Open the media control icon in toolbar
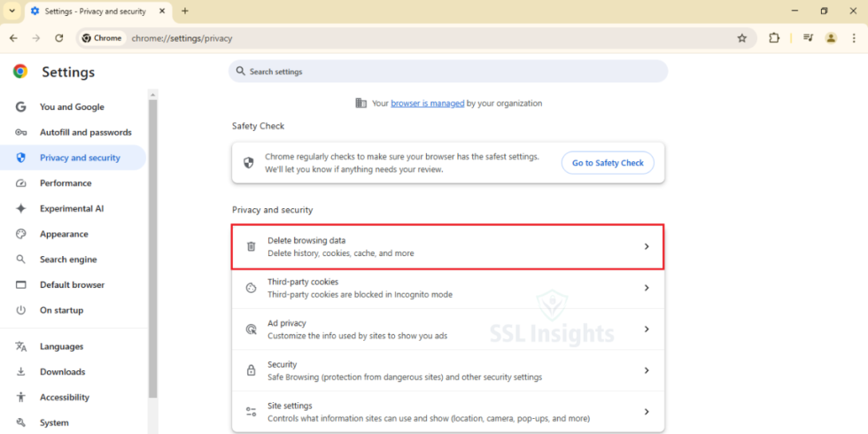868x434 pixels. (x=808, y=38)
